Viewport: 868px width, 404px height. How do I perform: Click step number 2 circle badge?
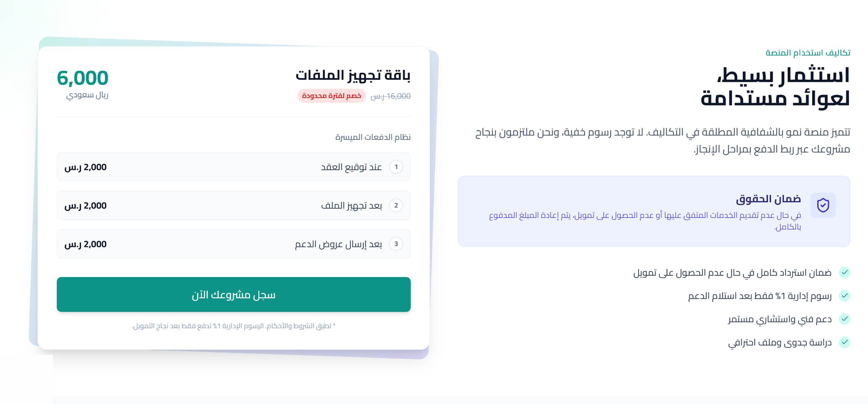396,205
